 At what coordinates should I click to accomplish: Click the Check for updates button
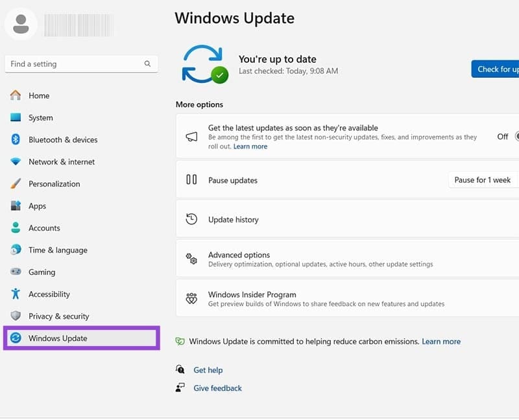tap(495, 69)
